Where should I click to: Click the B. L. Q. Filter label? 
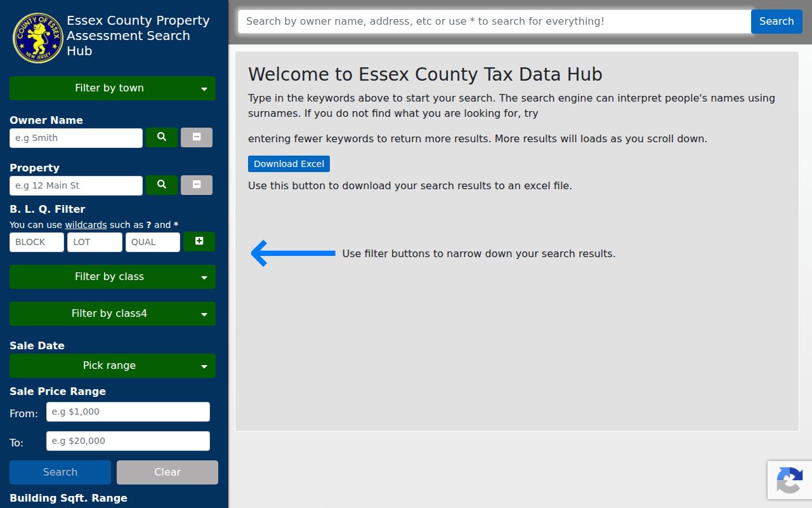[x=48, y=209]
